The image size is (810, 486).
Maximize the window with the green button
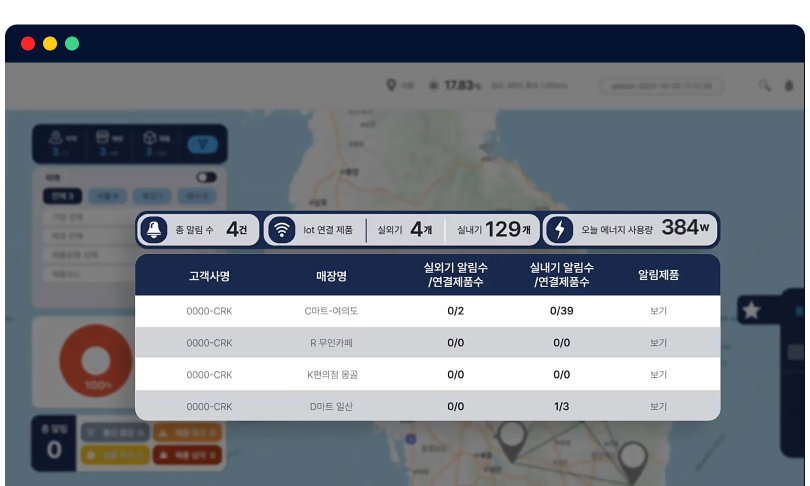[x=72, y=43]
